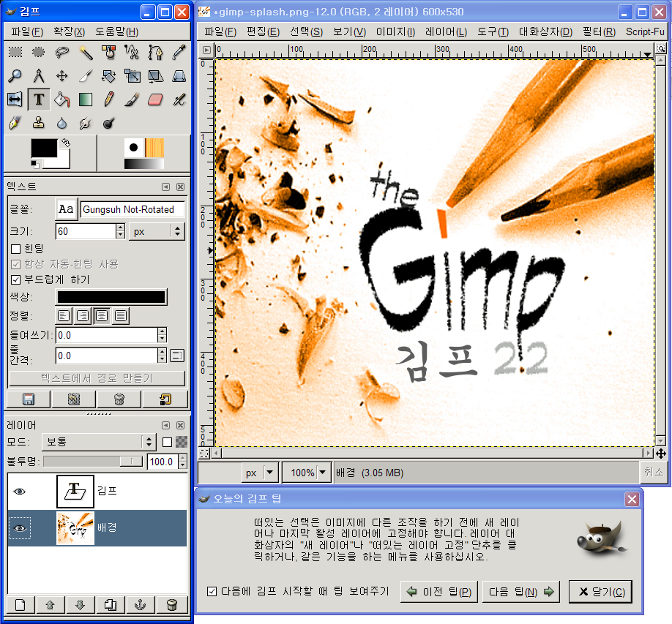The image size is (672, 624).
Task: Select the Smudge tool
Action: coord(86,124)
